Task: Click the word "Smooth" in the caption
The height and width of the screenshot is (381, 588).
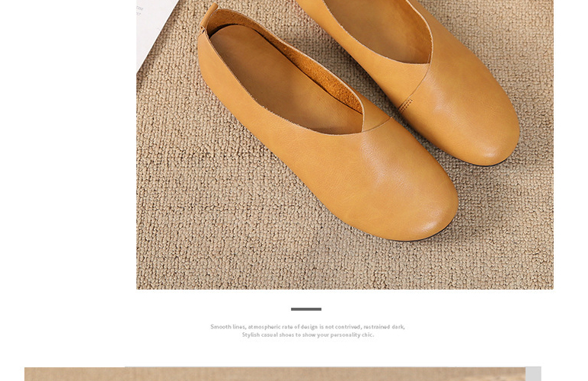Action: (x=221, y=327)
